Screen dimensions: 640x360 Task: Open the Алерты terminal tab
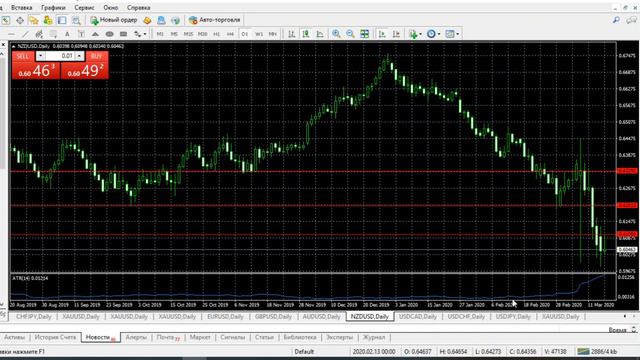(136, 337)
